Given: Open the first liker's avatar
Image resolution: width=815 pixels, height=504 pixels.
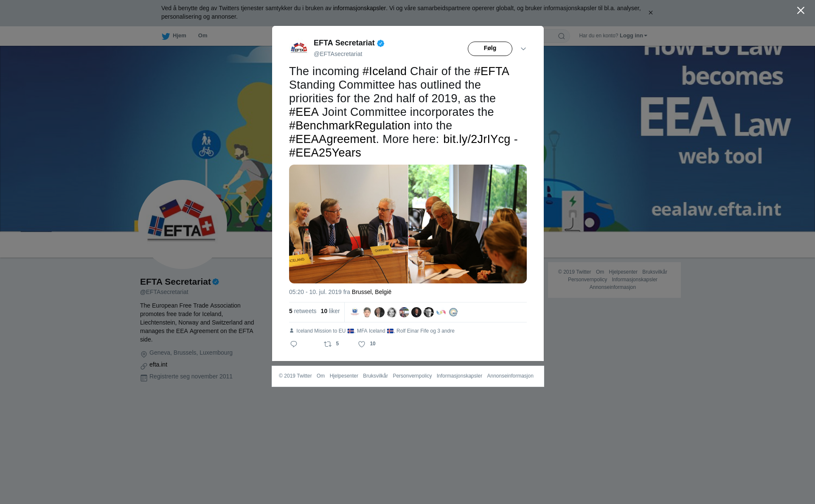Looking at the screenshot, I should (x=355, y=312).
